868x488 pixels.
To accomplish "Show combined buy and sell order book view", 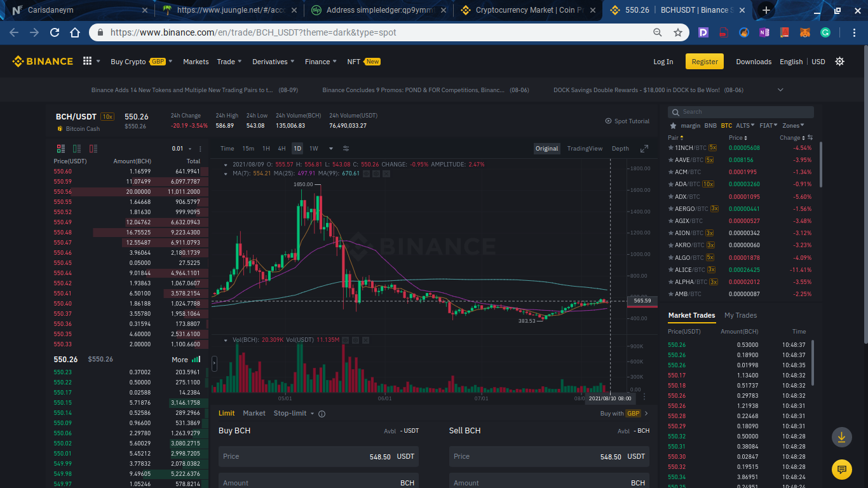I will click(61, 149).
